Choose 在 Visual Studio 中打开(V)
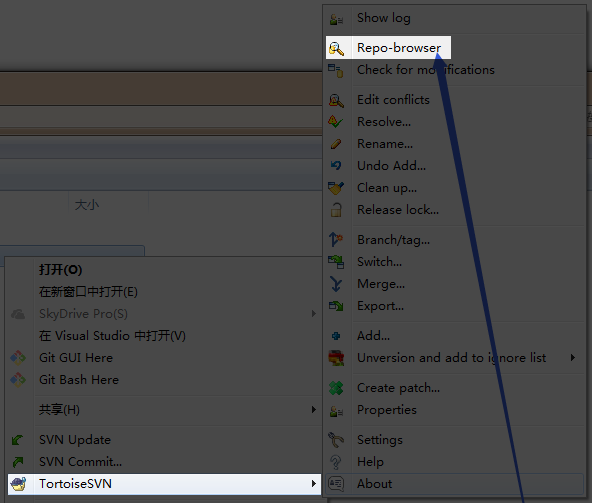 pos(112,336)
